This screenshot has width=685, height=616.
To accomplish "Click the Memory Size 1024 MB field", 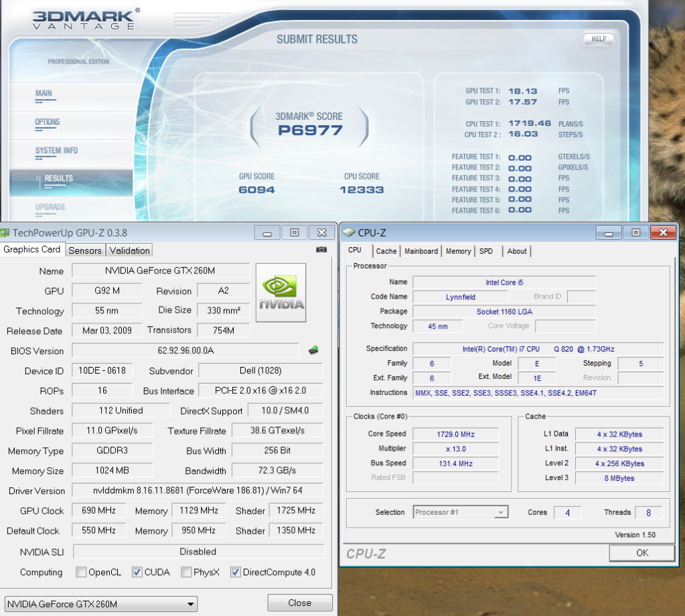I will point(112,470).
